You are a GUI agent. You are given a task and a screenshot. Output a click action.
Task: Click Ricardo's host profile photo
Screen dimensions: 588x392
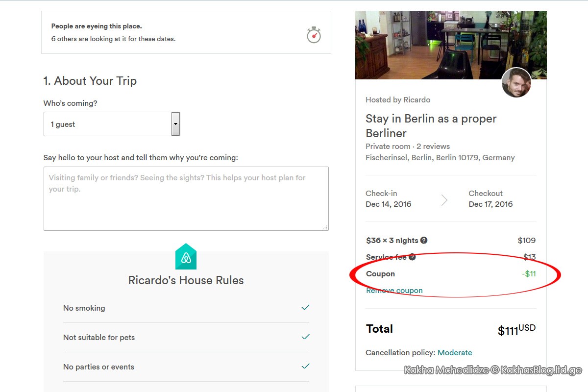[516, 83]
